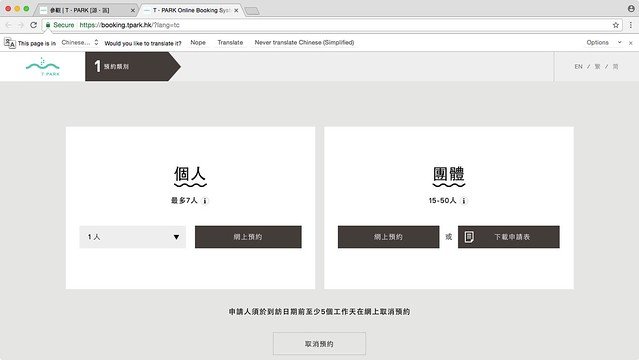Click the 15-50人 text
639x360 pixels.
point(442,201)
